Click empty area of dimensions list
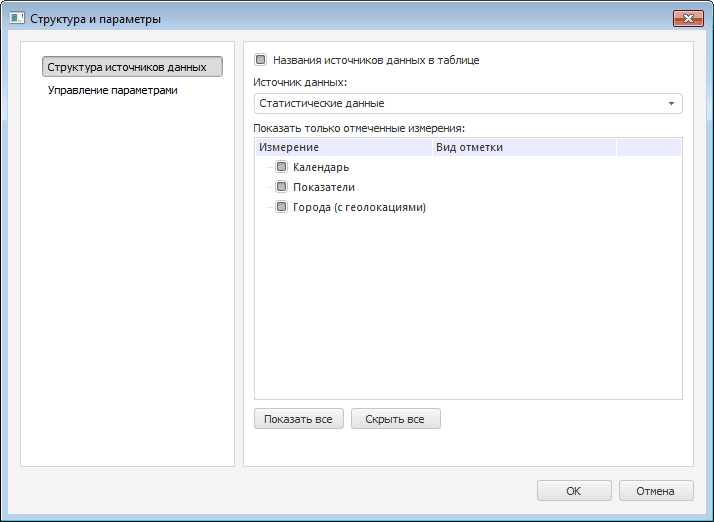The height and width of the screenshot is (522, 714). (468, 310)
